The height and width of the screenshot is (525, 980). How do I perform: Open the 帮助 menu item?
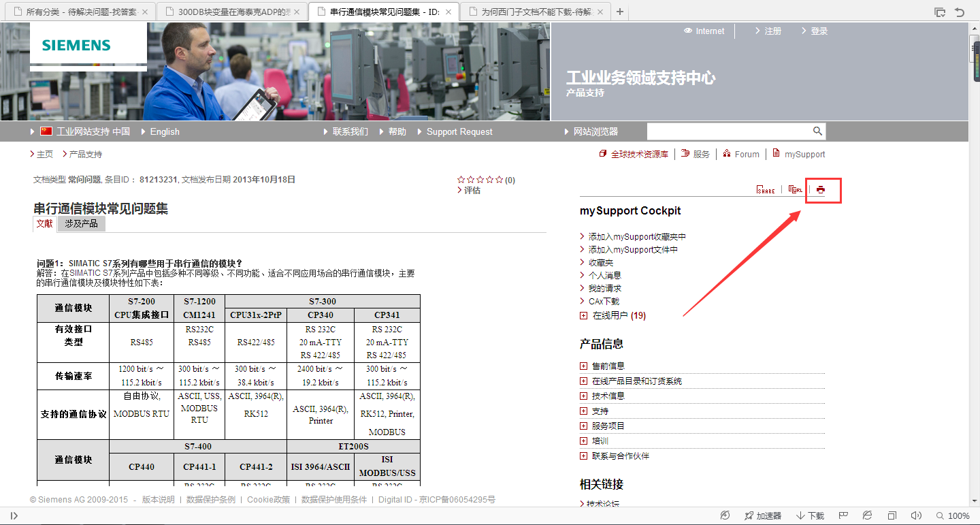pyautogui.click(x=397, y=131)
